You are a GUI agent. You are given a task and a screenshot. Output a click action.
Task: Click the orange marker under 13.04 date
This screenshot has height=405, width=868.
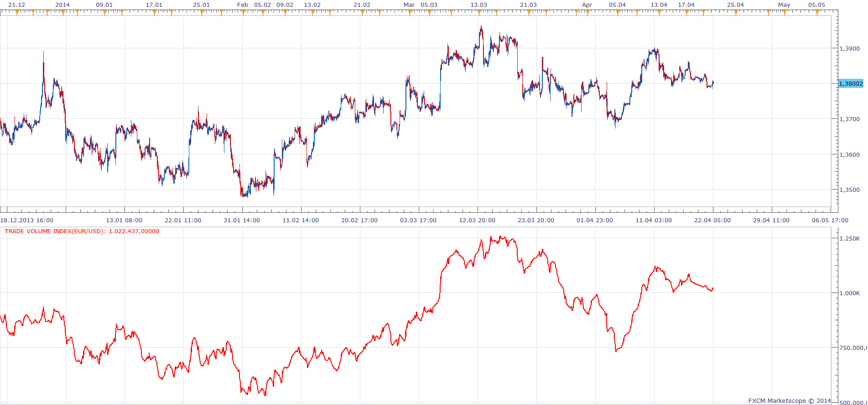[x=659, y=12]
